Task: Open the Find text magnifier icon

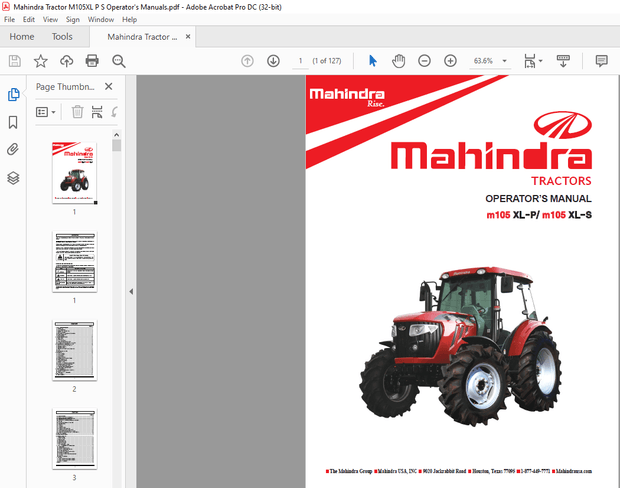Action: pyautogui.click(x=119, y=61)
